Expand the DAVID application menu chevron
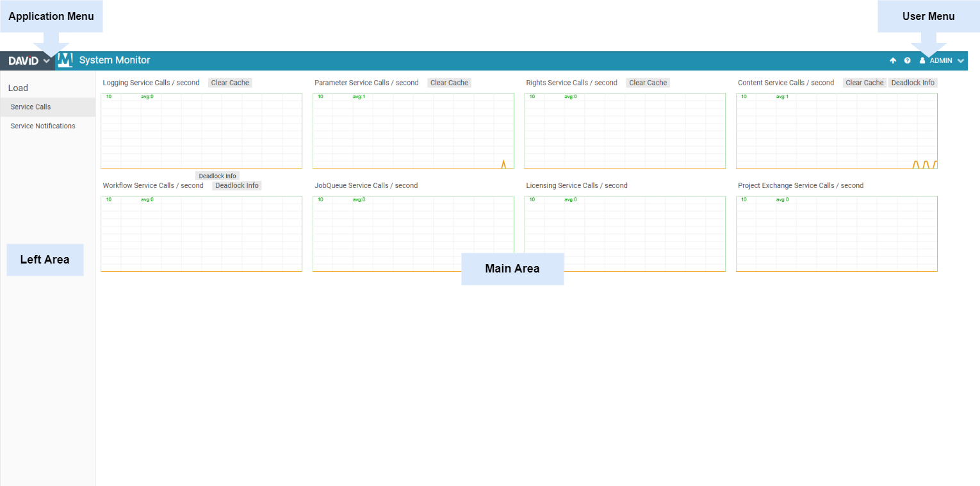 [x=47, y=62]
